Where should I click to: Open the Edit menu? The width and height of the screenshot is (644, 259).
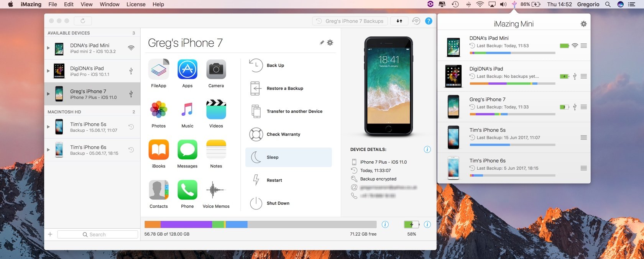[69, 4]
